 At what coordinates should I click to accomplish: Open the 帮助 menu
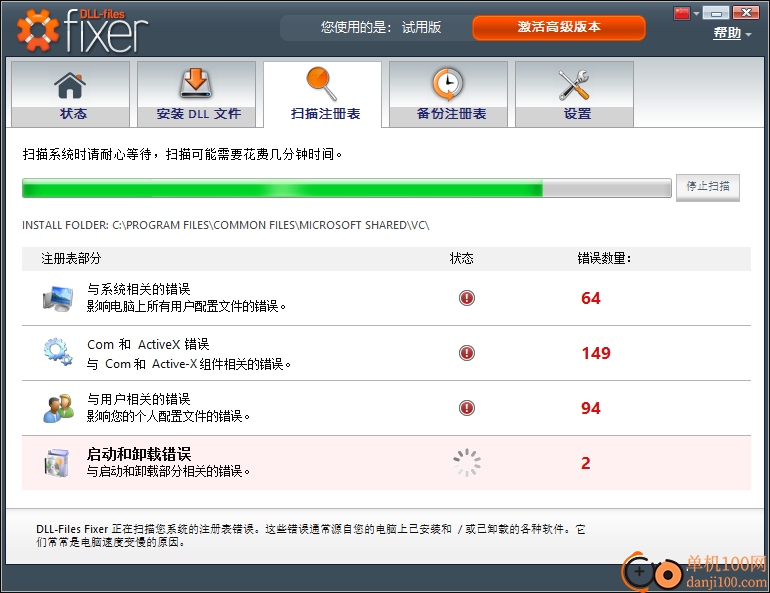coord(727,33)
